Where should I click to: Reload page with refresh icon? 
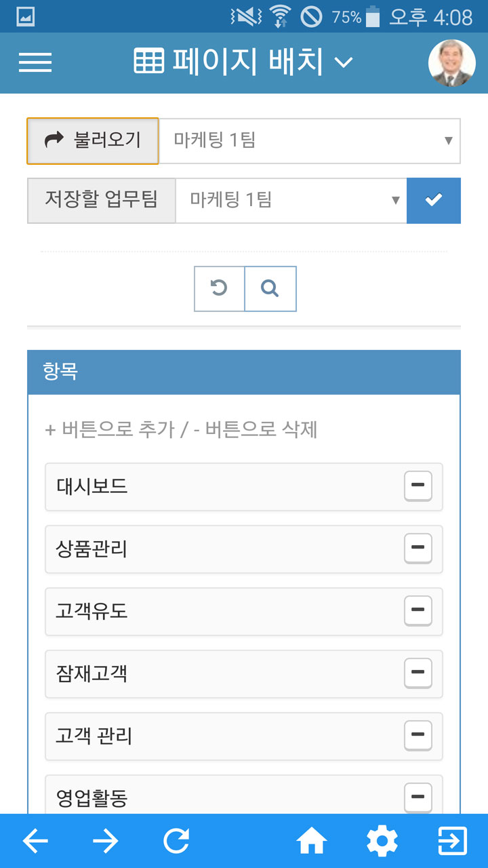point(176,842)
